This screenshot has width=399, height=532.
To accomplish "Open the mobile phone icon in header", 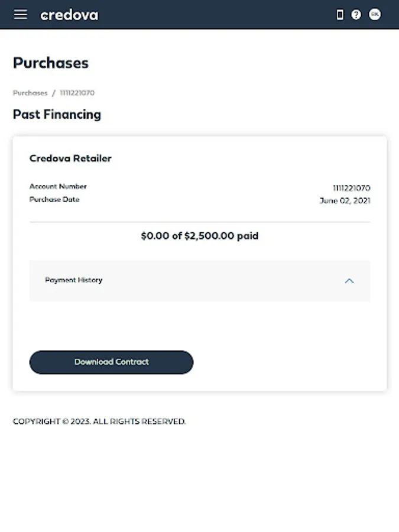I will [x=340, y=15].
